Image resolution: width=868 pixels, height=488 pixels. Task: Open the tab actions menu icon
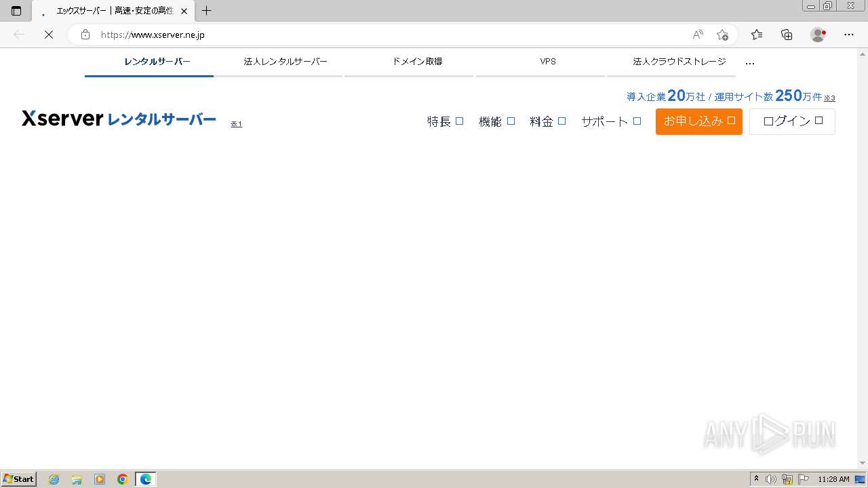point(16,11)
